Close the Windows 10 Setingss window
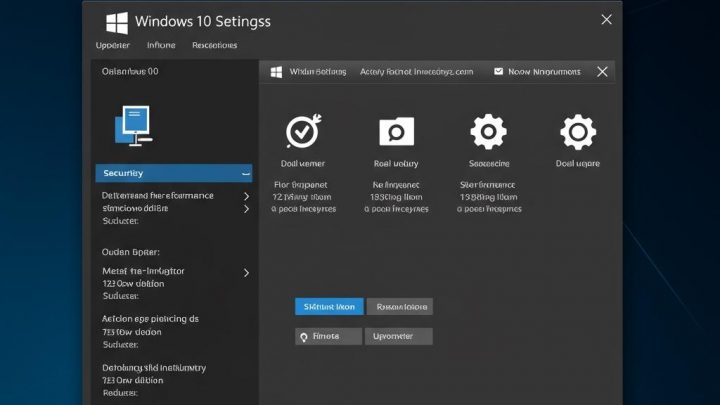The width and height of the screenshot is (720, 405). pyautogui.click(x=607, y=19)
